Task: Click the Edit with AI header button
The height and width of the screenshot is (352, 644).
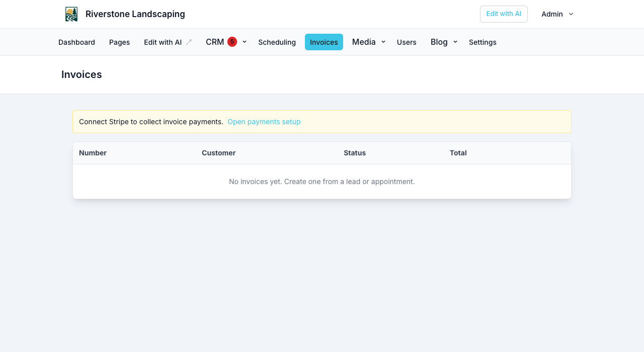Action: (504, 14)
